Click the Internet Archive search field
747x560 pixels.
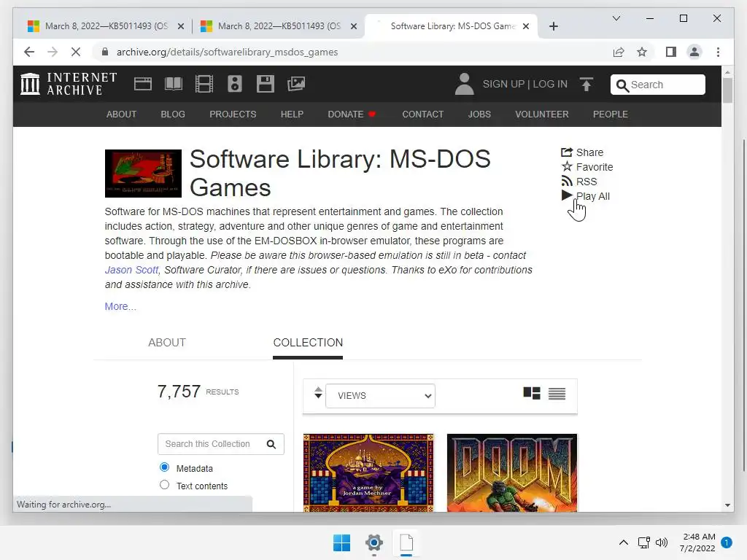658,85
